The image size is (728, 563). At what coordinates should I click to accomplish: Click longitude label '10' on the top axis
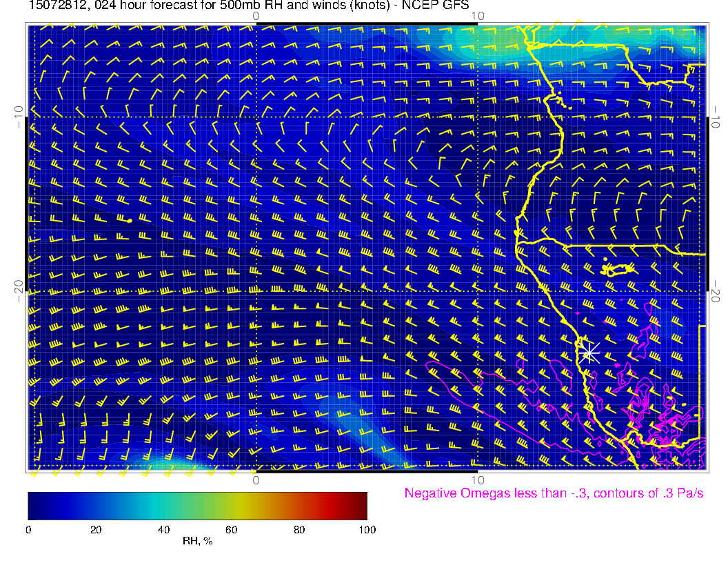pos(478,17)
